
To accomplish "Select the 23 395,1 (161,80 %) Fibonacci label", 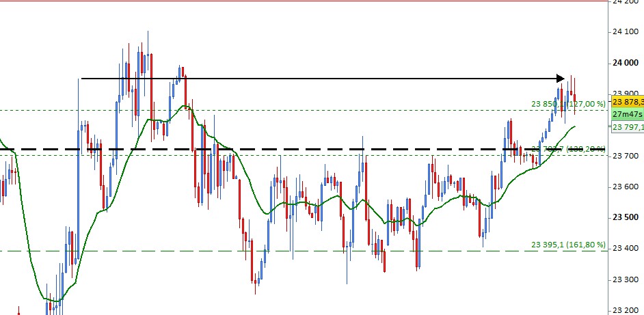I will tap(568, 245).
